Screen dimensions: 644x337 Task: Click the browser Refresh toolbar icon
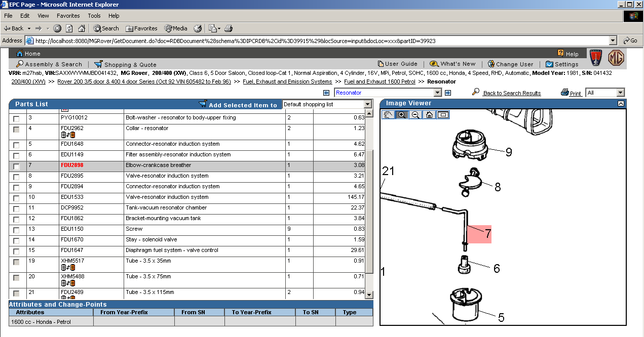click(x=69, y=28)
